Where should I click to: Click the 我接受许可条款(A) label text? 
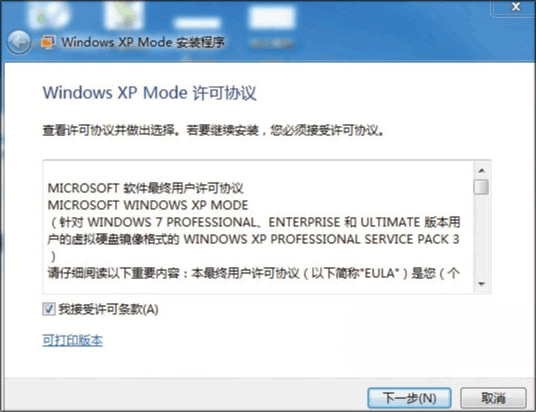coord(108,309)
